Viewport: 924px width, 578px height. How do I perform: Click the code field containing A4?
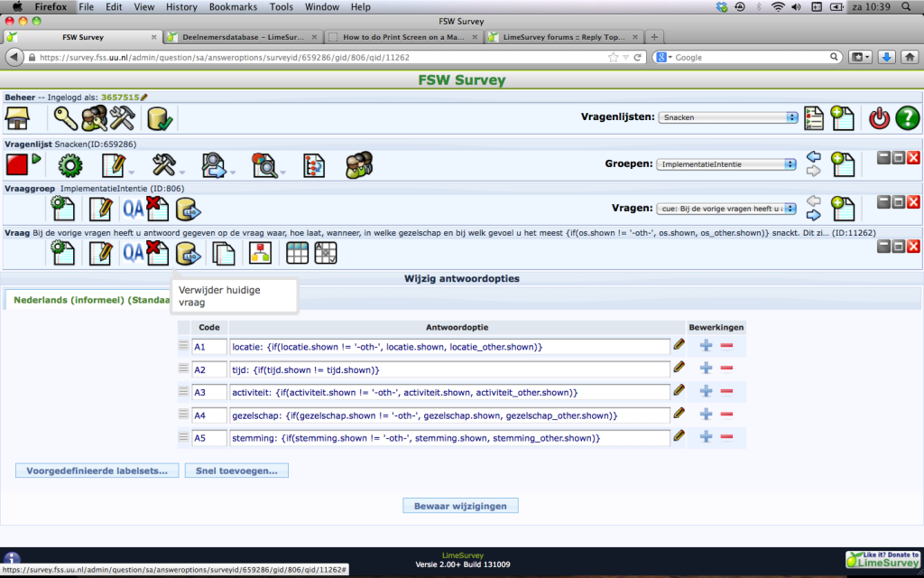click(x=209, y=415)
